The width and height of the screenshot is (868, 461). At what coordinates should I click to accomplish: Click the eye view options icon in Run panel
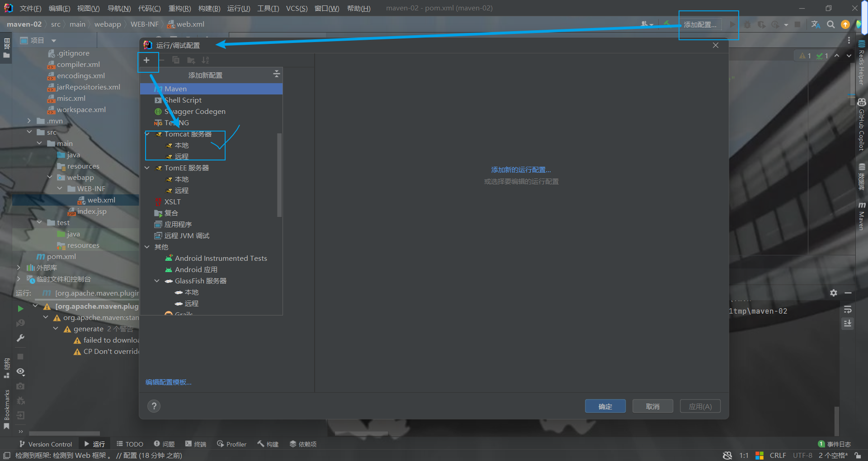pyautogui.click(x=20, y=372)
